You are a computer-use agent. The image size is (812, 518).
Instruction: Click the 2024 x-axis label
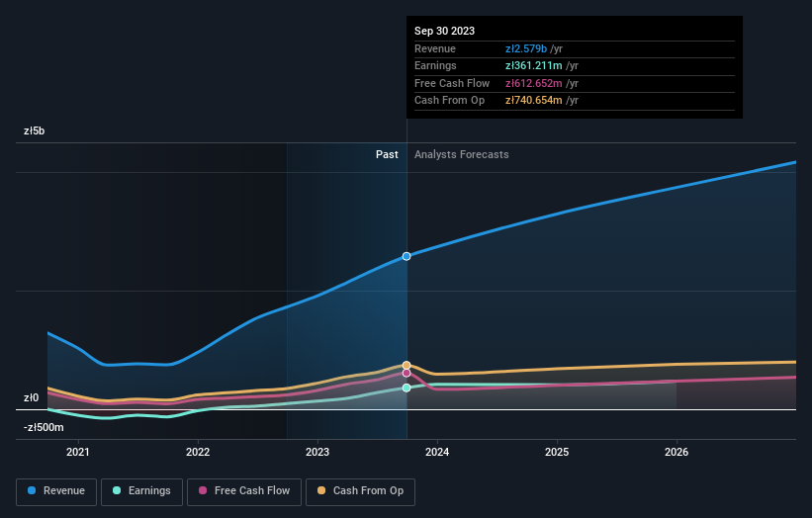[x=437, y=453]
